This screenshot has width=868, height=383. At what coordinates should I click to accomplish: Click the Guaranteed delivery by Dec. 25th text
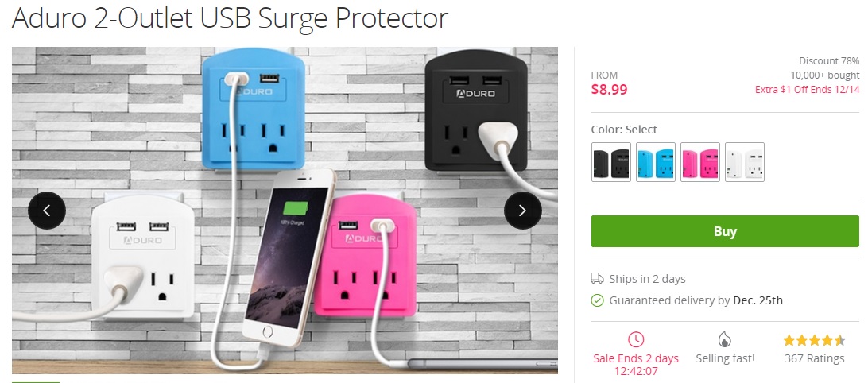point(696,300)
